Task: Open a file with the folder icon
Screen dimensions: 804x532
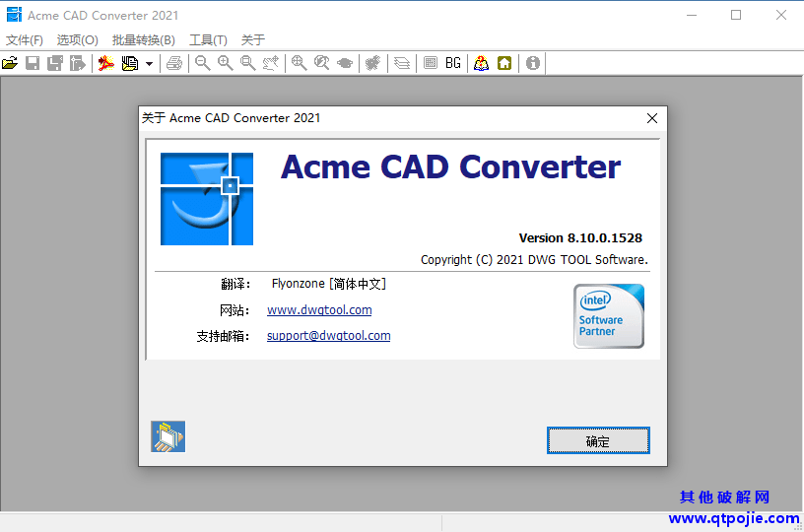Action: click(x=10, y=63)
